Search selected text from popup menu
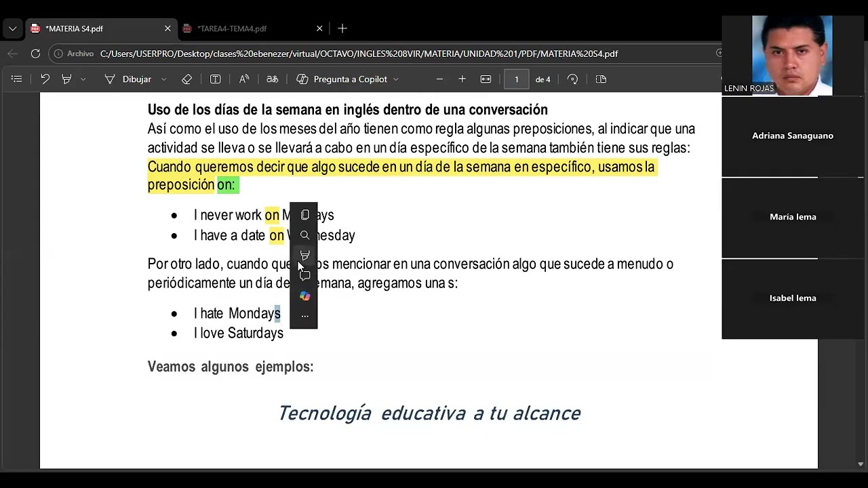Image resolution: width=868 pixels, height=488 pixels. pyautogui.click(x=304, y=235)
